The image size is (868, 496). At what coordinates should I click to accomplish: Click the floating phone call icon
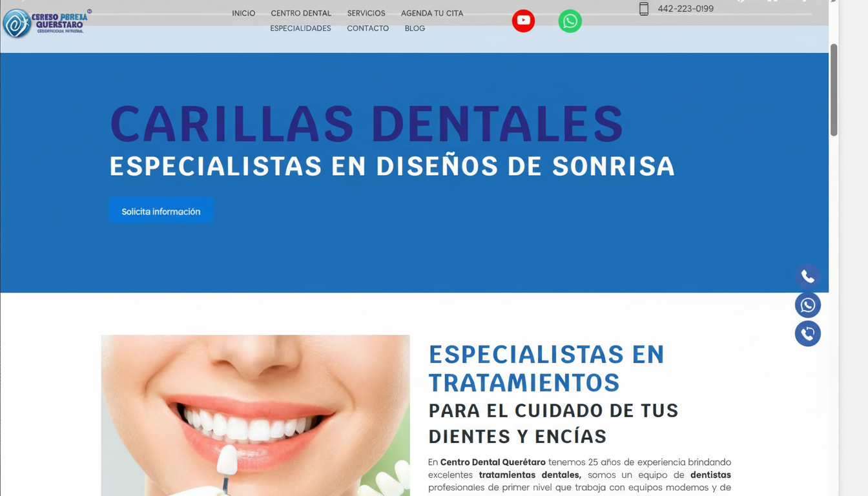[x=808, y=276]
